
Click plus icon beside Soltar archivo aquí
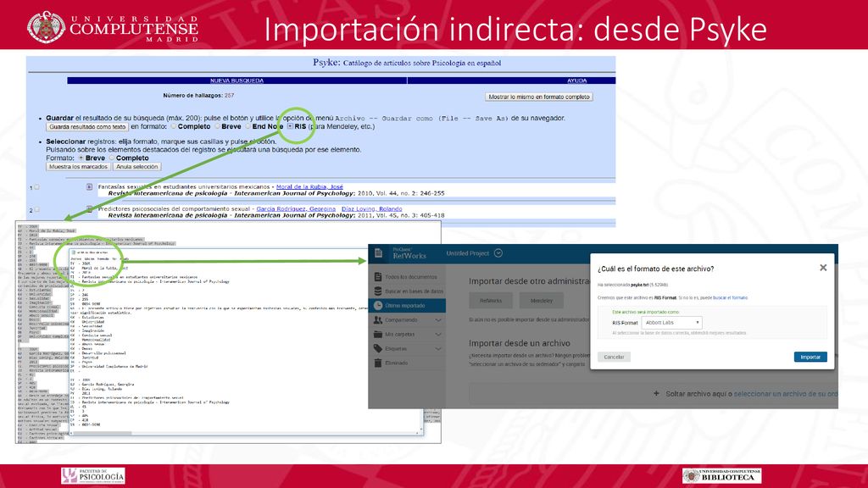point(656,393)
